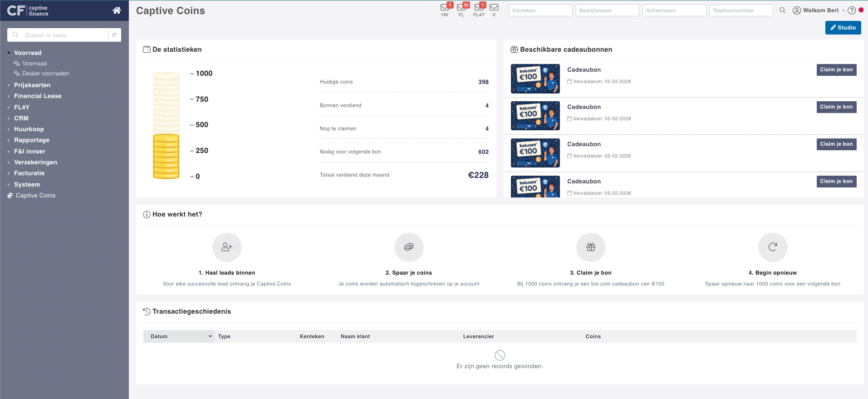Open the HK mailbox envelope icon
Image resolution: width=868 pixels, height=399 pixels.
[x=445, y=8]
